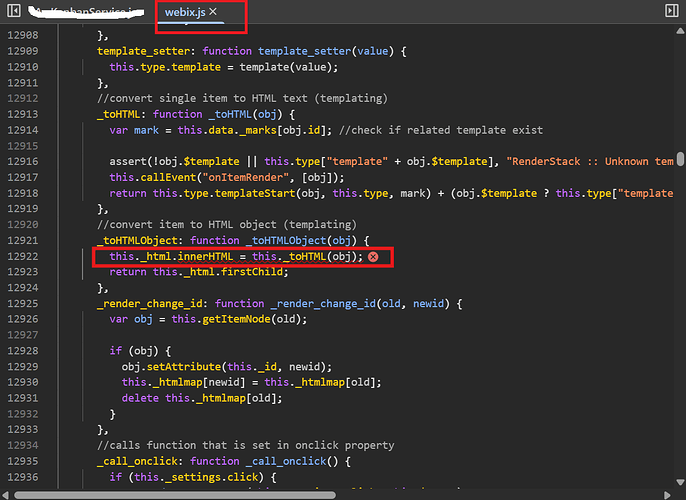Click the string "onItemRender"
The width and height of the screenshot is (686, 500).
point(245,177)
